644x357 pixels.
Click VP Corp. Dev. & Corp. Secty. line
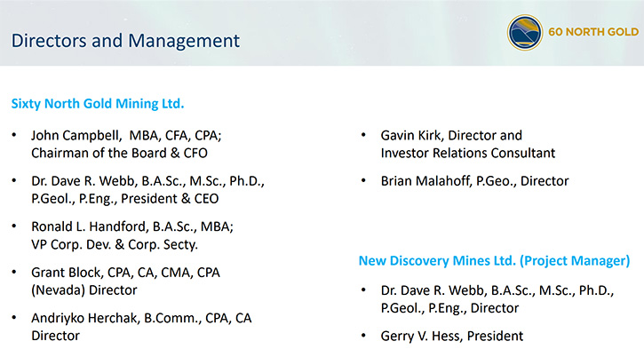[x=115, y=245]
